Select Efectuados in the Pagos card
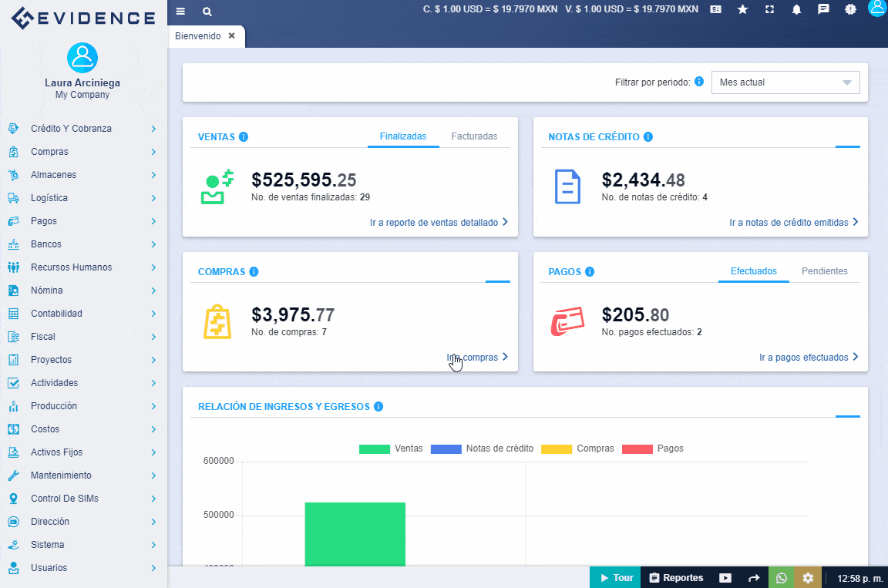Image resolution: width=888 pixels, height=588 pixels. point(753,271)
